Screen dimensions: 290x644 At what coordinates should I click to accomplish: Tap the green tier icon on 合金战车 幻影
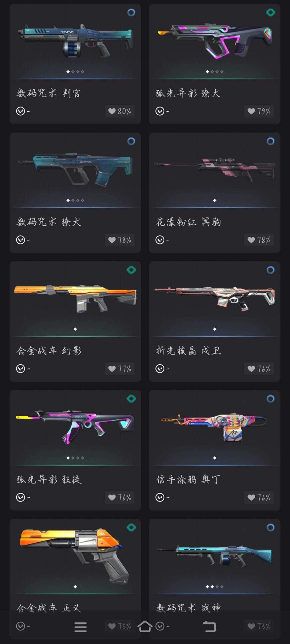point(131,270)
